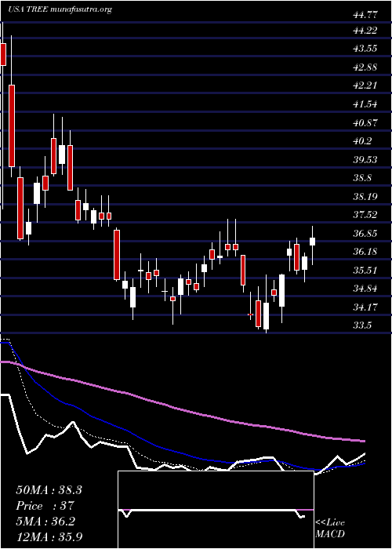The image size is (392, 549).
Task: Select the 37.52 price axis label
Action: (365, 215)
